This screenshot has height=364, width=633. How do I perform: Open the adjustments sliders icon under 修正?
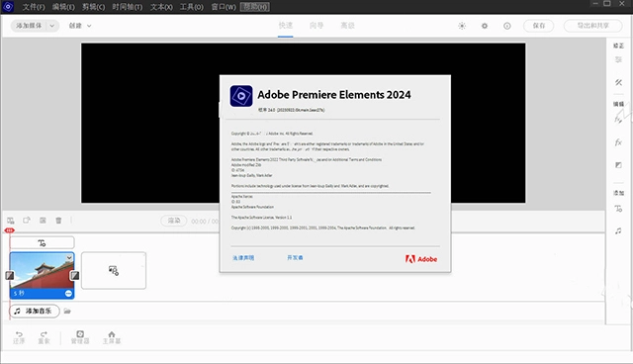point(618,59)
